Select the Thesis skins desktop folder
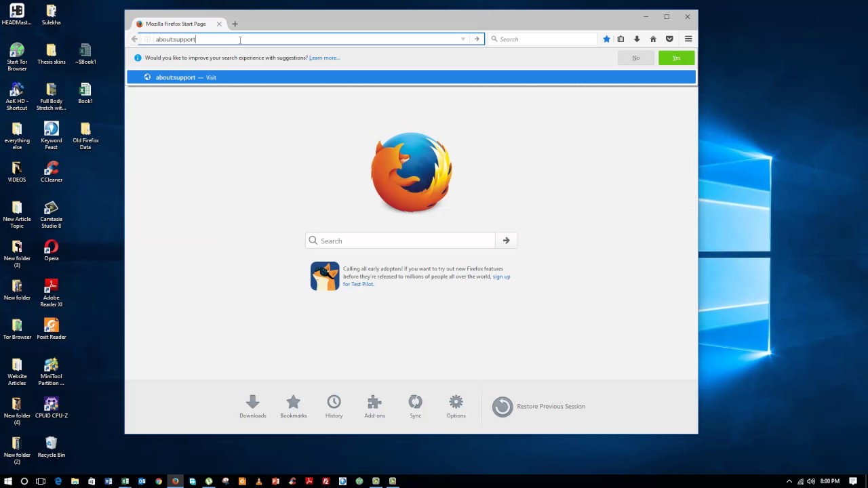The height and width of the screenshot is (488, 868). click(x=52, y=54)
